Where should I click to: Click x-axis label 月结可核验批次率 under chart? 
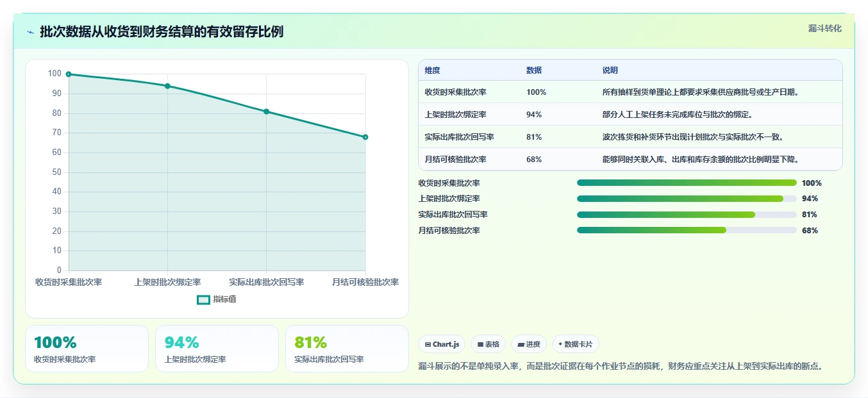coord(365,282)
